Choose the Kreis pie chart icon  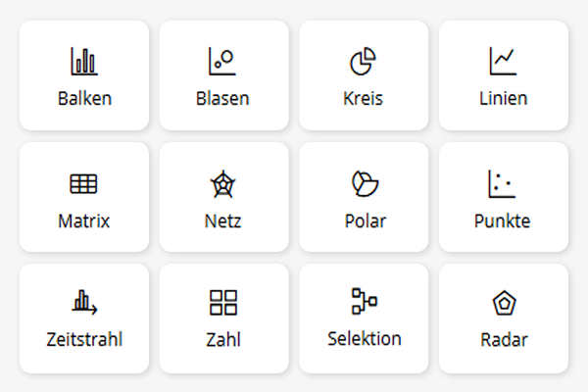(363, 63)
